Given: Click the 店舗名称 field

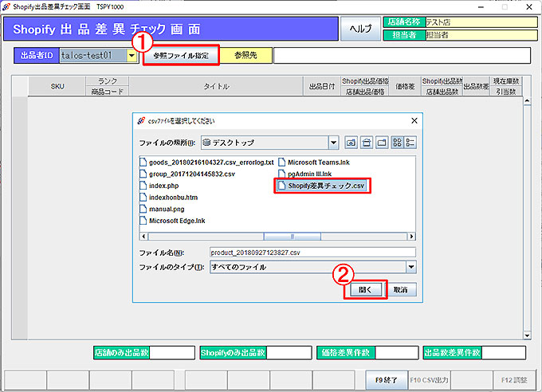Looking at the screenshot, I should pyautogui.click(x=481, y=22).
